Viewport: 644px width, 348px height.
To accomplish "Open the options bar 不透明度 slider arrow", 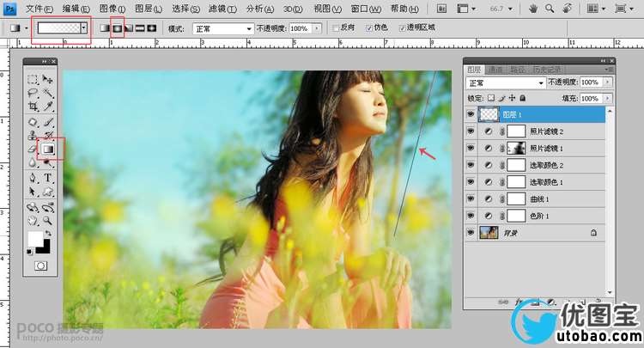I will click(x=317, y=28).
